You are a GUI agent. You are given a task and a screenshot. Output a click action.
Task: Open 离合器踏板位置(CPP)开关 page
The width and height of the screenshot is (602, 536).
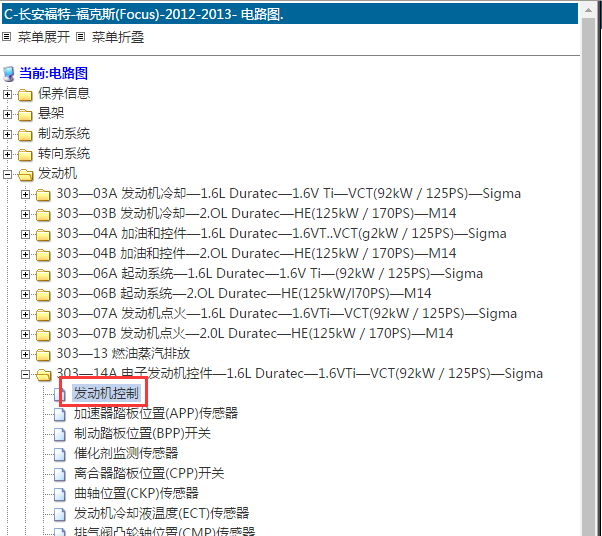click(149, 473)
